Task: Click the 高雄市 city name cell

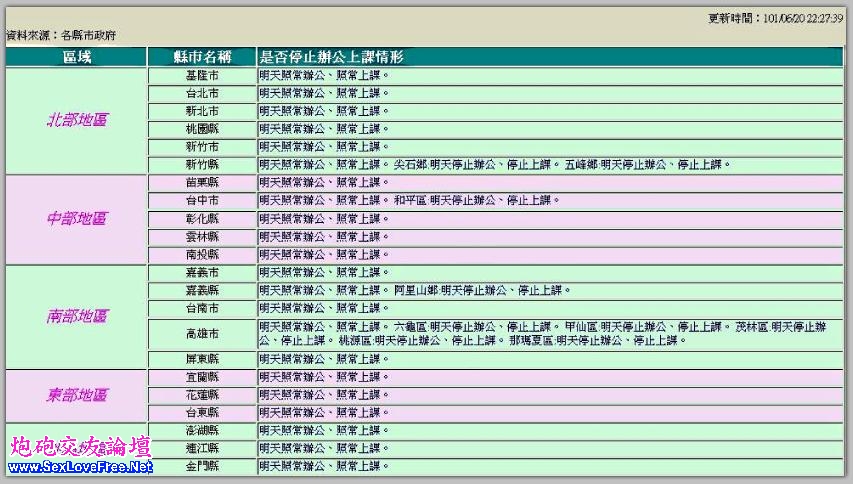Action: point(202,333)
